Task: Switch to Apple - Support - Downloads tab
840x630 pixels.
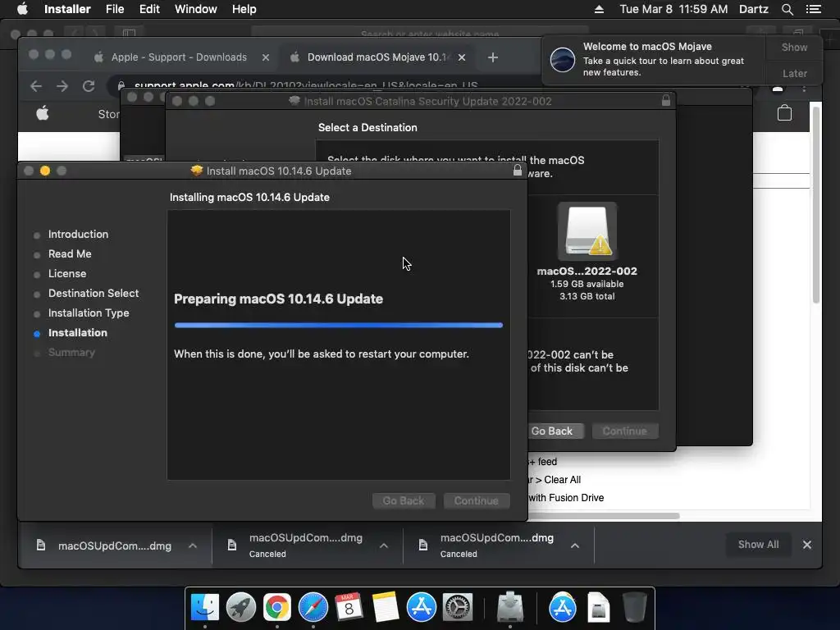Action: (179, 57)
